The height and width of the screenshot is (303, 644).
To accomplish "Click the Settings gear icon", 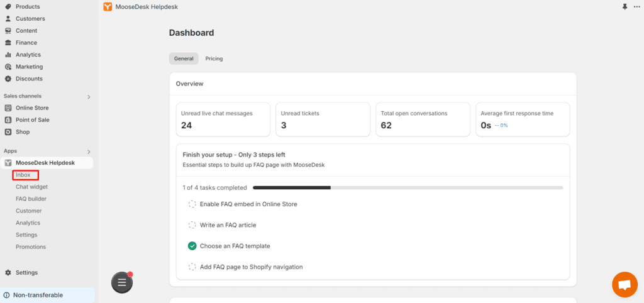I will click(8, 273).
